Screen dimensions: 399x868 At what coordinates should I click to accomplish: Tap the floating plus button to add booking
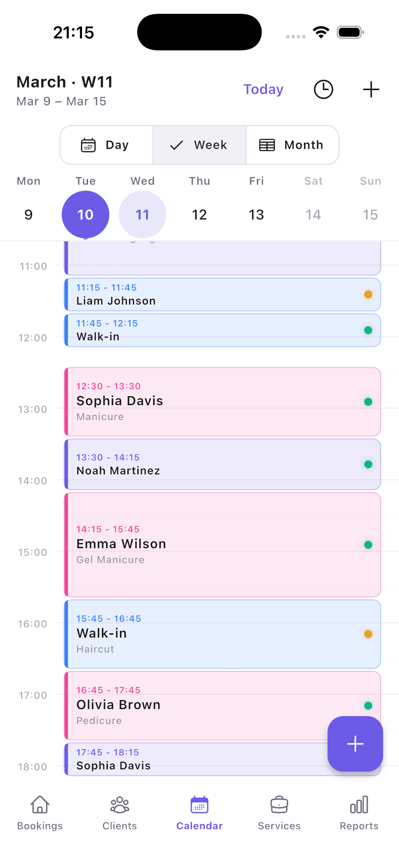[355, 744]
